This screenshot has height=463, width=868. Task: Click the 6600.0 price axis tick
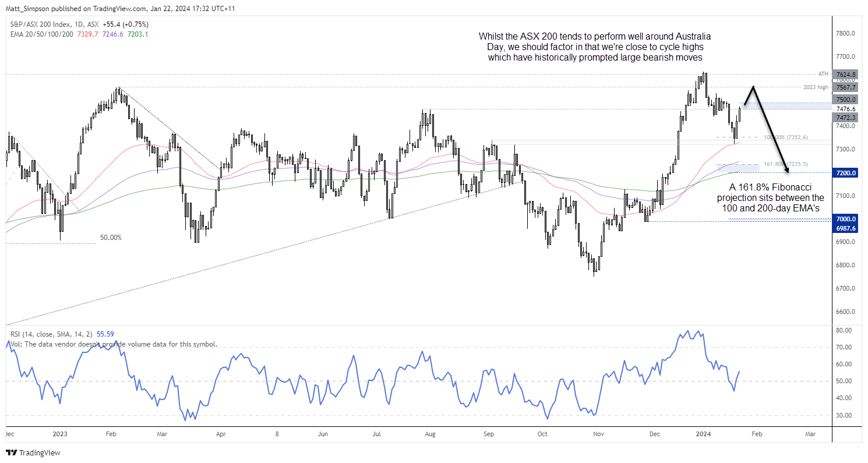(844, 312)
